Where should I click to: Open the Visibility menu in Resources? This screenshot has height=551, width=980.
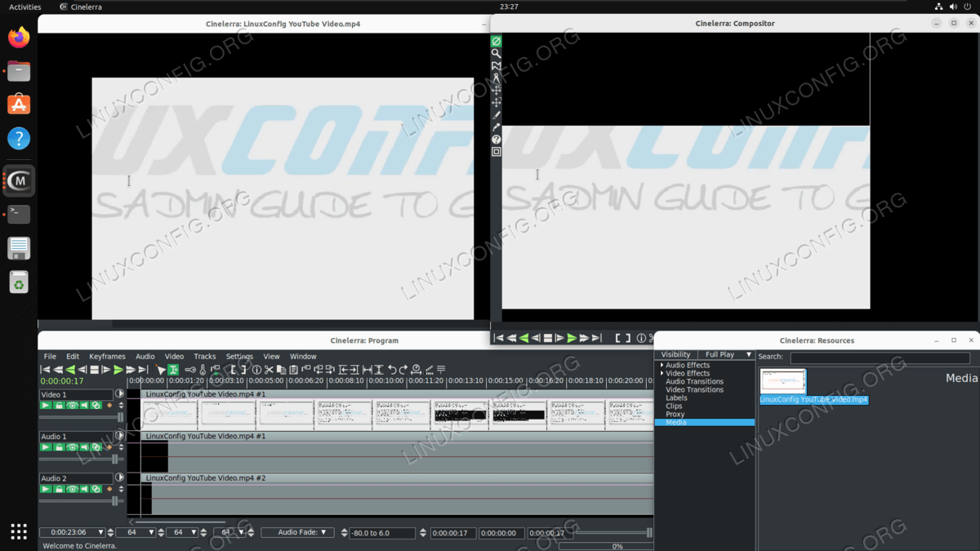tap(675, 354)
